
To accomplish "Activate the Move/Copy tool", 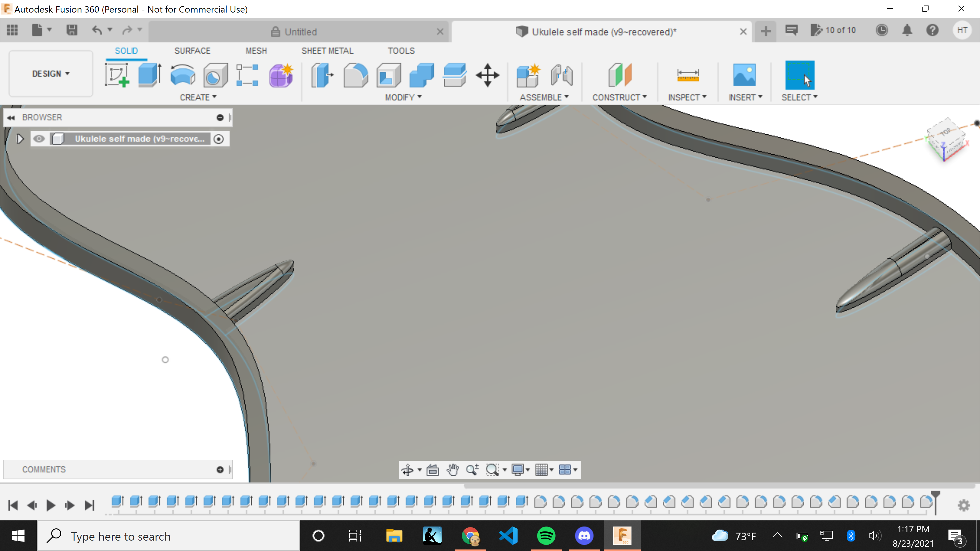I will tap(487, 75).
